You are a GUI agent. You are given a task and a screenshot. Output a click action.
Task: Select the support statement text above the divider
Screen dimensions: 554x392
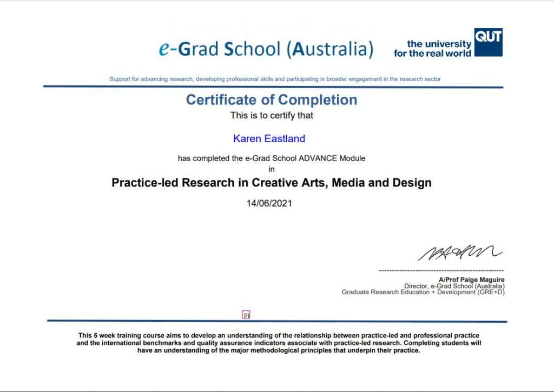click(274, 78)
